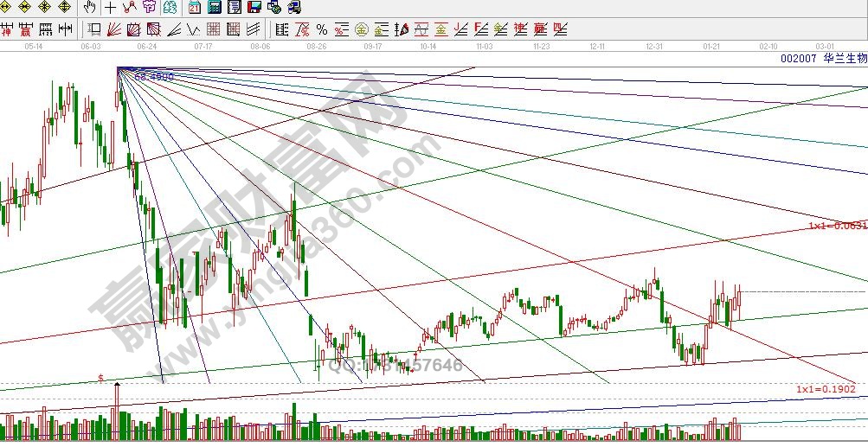Click the stock code label 002007

pos(796,58)
